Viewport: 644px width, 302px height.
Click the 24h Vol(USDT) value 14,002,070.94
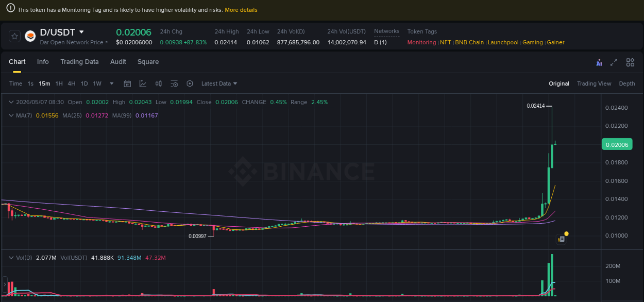point(347,42)
